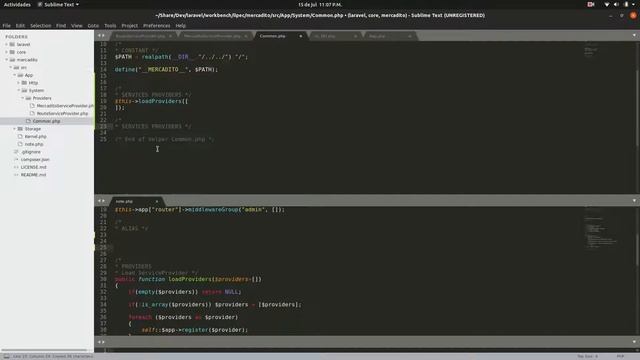Expand the Storage folder
The image size is (640, 360).
coord(15,129)
